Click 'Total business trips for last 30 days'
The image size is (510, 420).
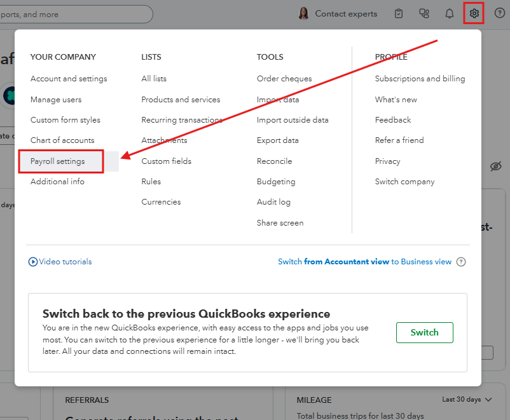360,416
